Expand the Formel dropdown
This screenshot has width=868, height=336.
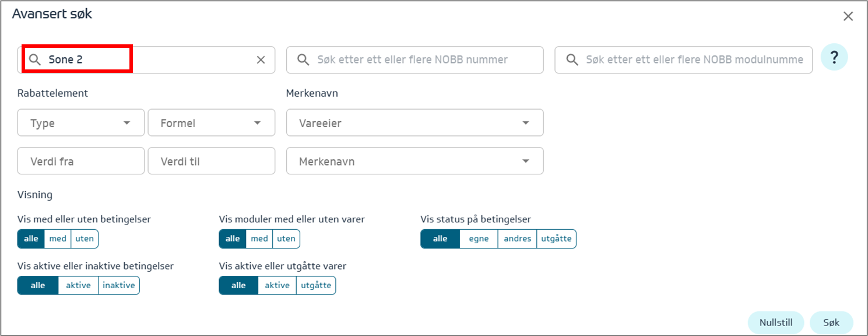(211, 123)
